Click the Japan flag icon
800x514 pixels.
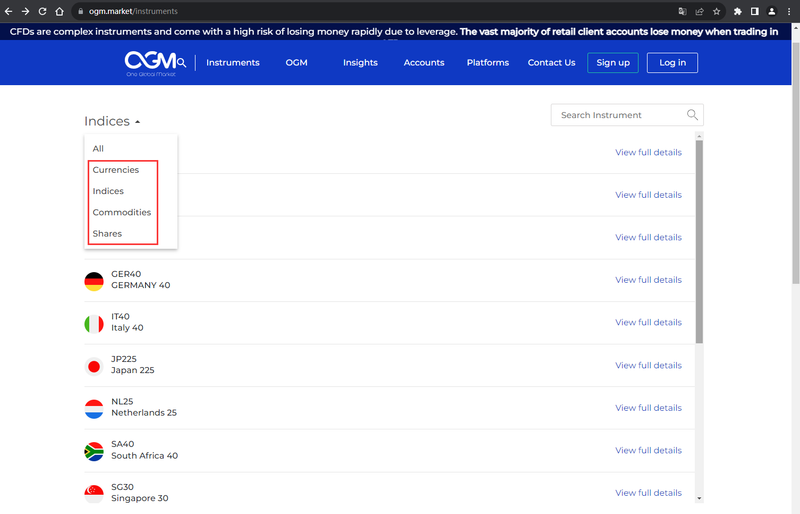coord(94,366)
